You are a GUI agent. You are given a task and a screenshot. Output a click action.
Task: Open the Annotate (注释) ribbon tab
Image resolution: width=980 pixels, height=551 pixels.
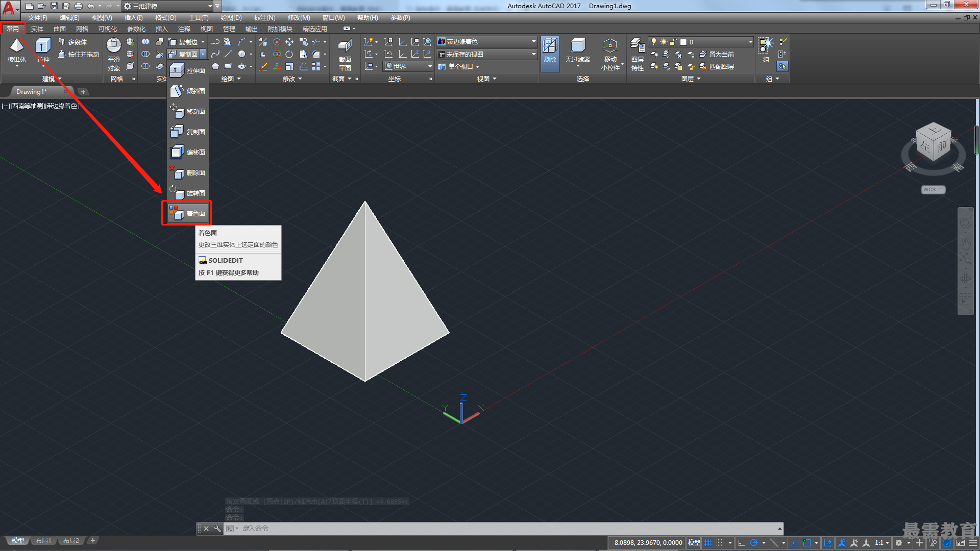click(x=184, y=29)
